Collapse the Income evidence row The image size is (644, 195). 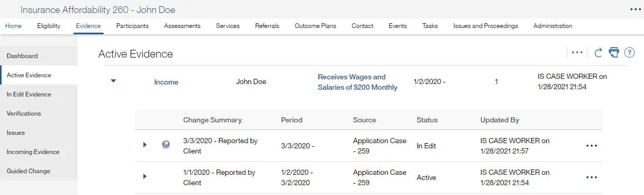click(114, 81)
